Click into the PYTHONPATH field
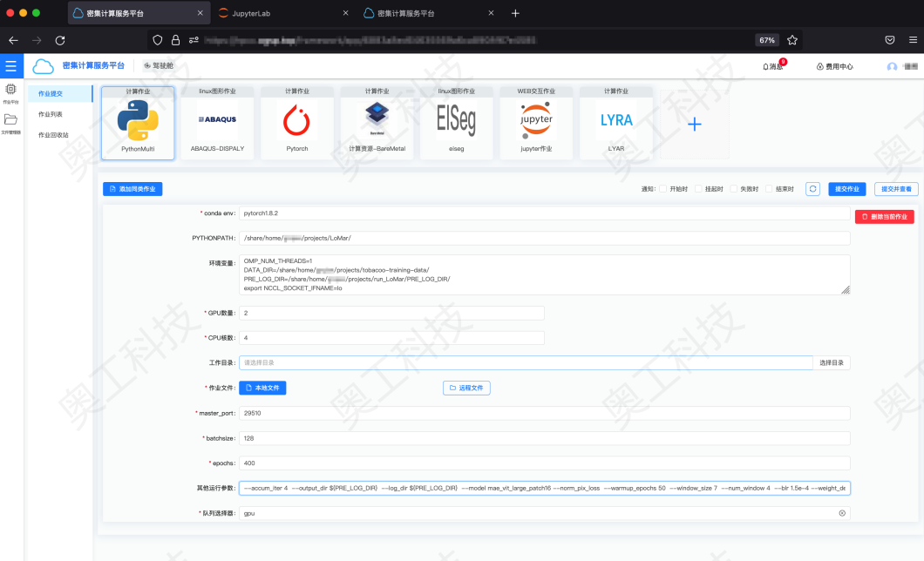The width and height of the screenshot is (924, 561). tap(545, 239)
